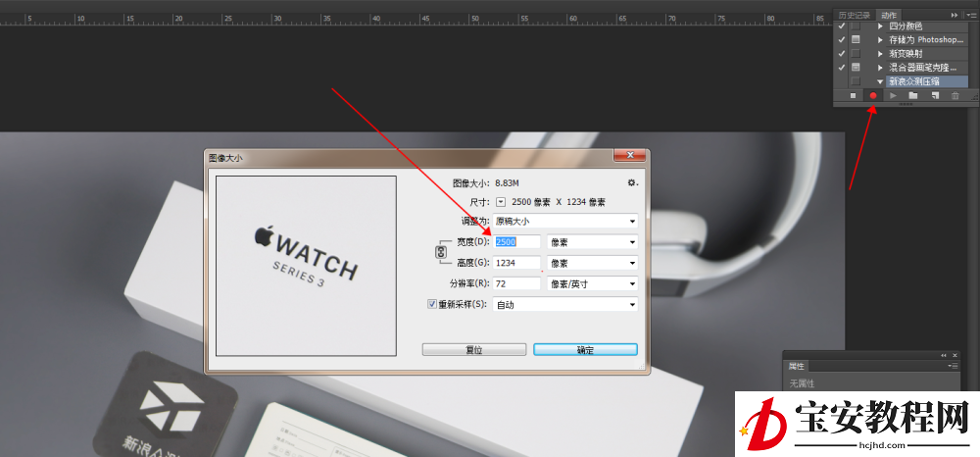Uncheck the 重新采样 checkbox

coord(432,304)
